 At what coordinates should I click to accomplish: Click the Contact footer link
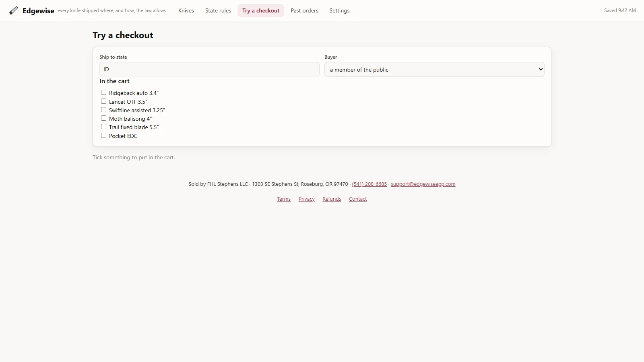(358, 199)
